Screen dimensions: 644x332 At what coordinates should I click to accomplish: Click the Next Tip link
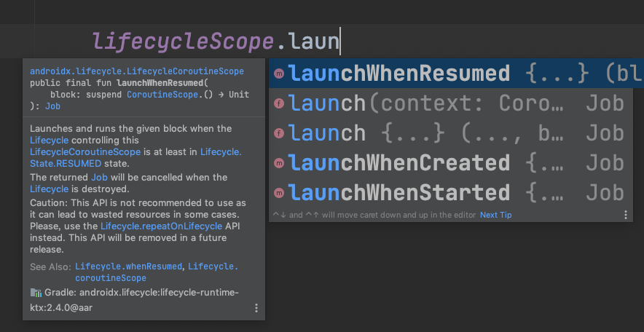pyautogui.click(x=495, y=215)
